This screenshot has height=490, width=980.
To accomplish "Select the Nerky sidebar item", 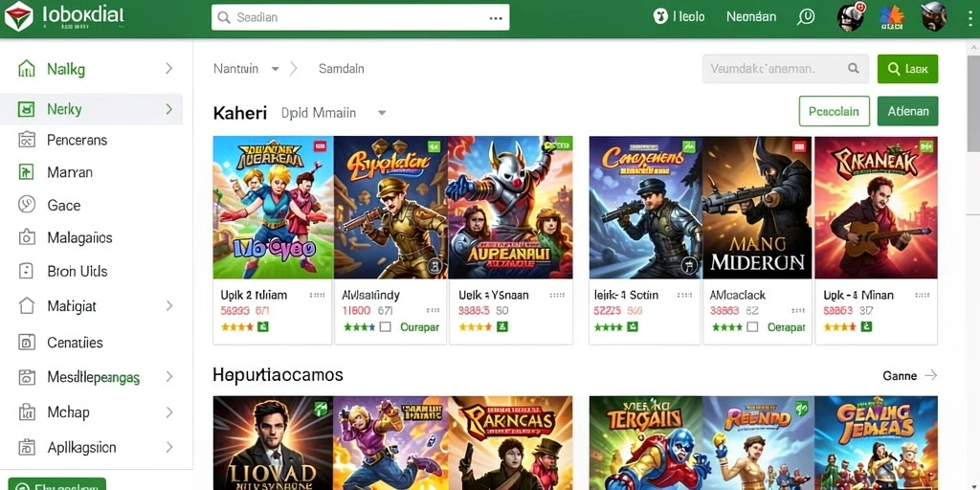I will point(91,109).
